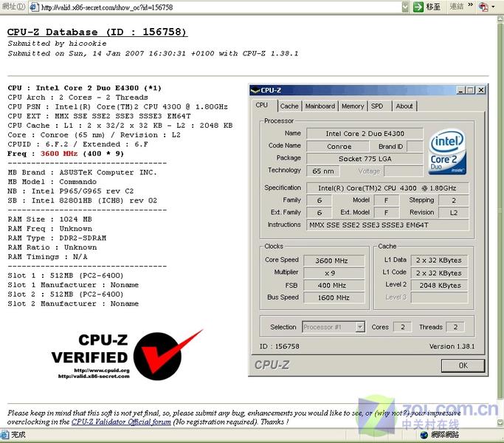Click the page scrollbar up arrow
The width and height of the screenshot is (504, 443).
(500, 18)
